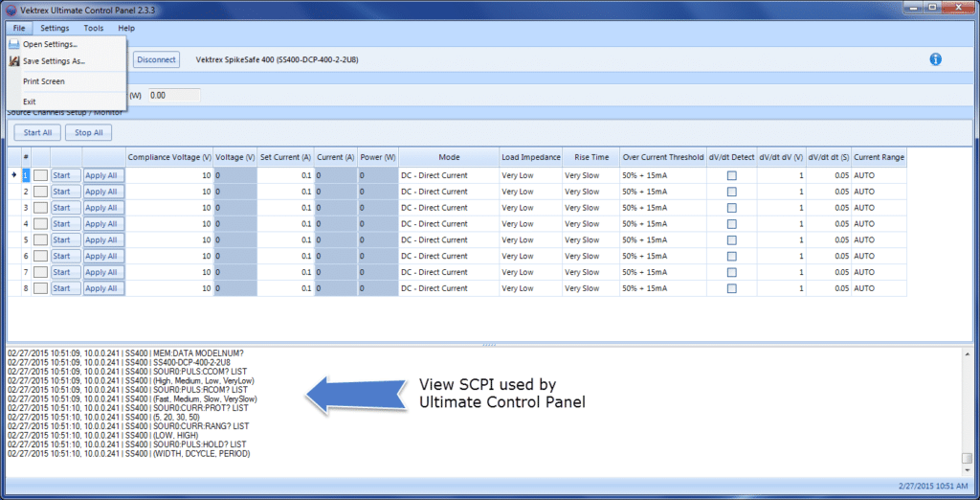Click the Current Range column header
The height and width of the screenshot is (500, 980).
tap(879, 158)
